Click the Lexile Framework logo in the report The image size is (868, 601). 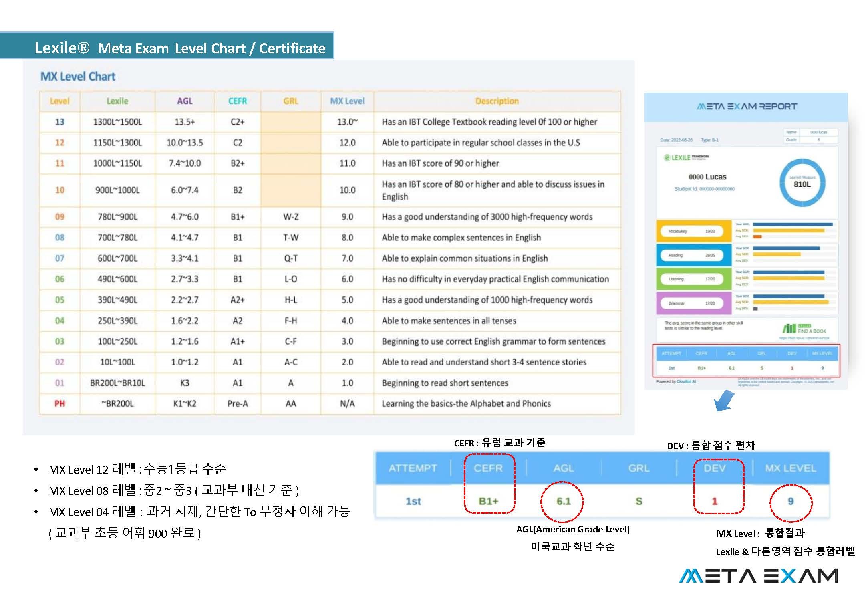point(686,157)
